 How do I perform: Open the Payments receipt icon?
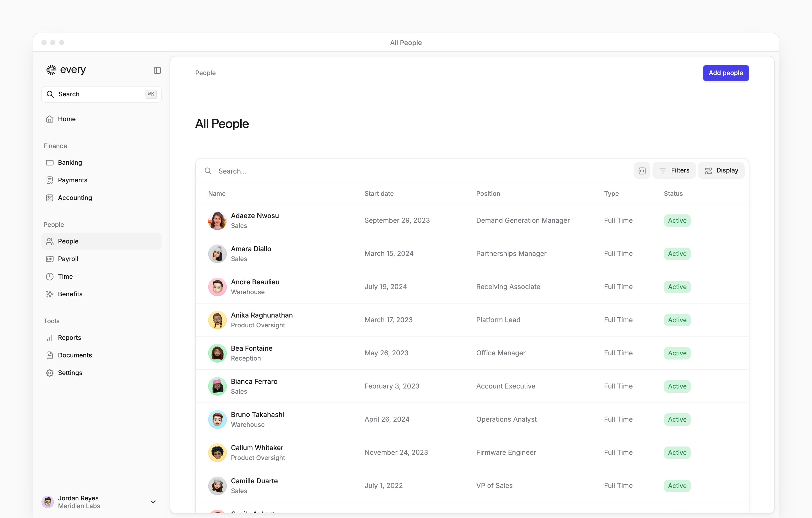click(49, 180)
